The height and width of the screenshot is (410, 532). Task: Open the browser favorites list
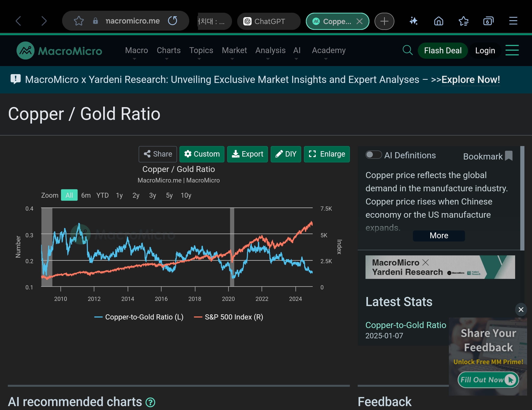[x=464, y=21]
